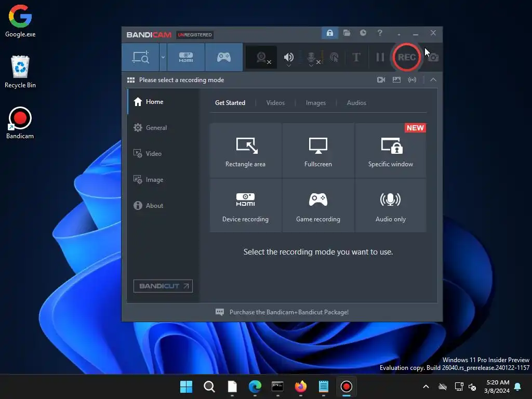Select HDMI device recording mode in toolbar
Image resolution: width=532 pixels, height=399 pixels.
pos(186,57)
